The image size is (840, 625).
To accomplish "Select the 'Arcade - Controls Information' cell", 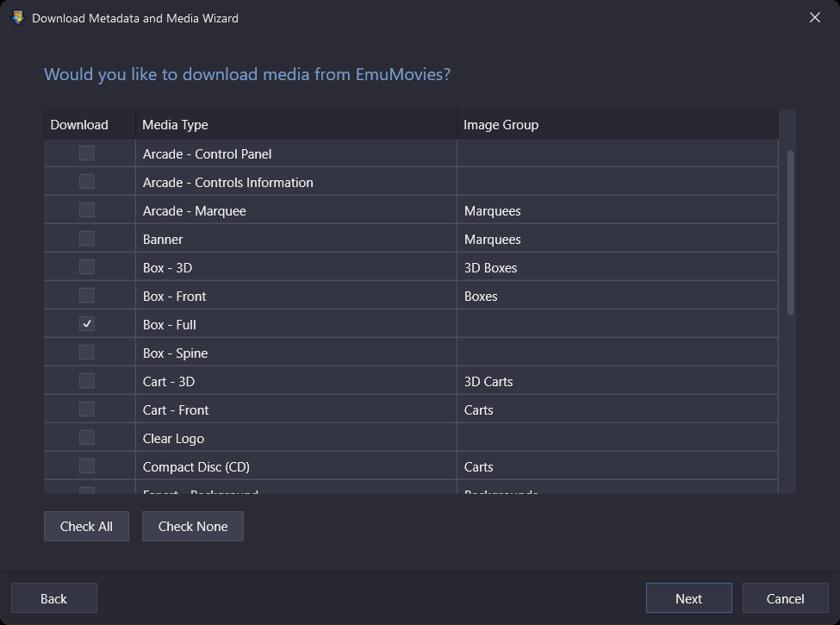I will point(296,182).
